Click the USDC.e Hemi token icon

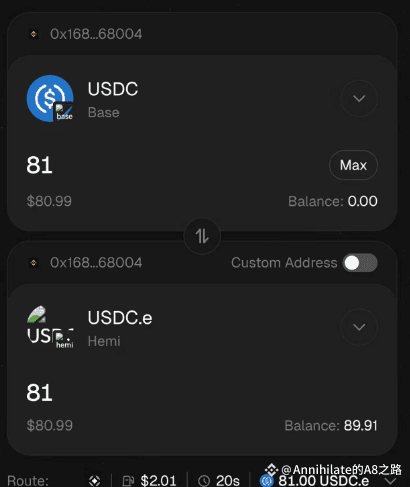pos(50,327)
